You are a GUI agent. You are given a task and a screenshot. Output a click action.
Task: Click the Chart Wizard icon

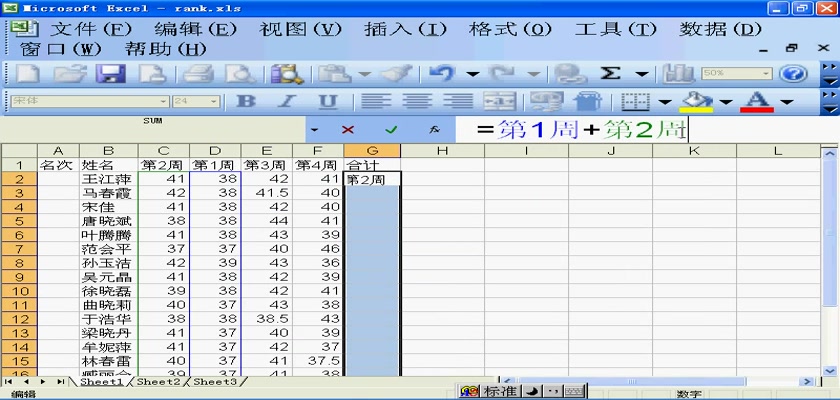(679, 74)
